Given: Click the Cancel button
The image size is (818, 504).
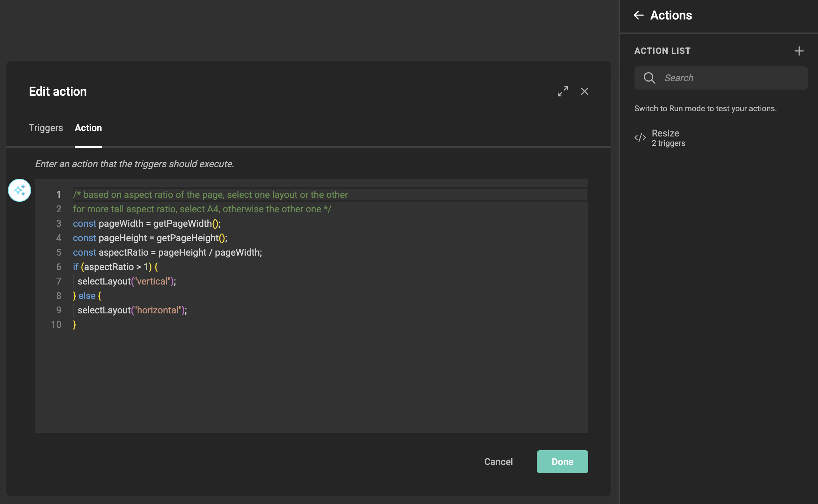Looking at the screenshot, I should (x=498, y=462).
